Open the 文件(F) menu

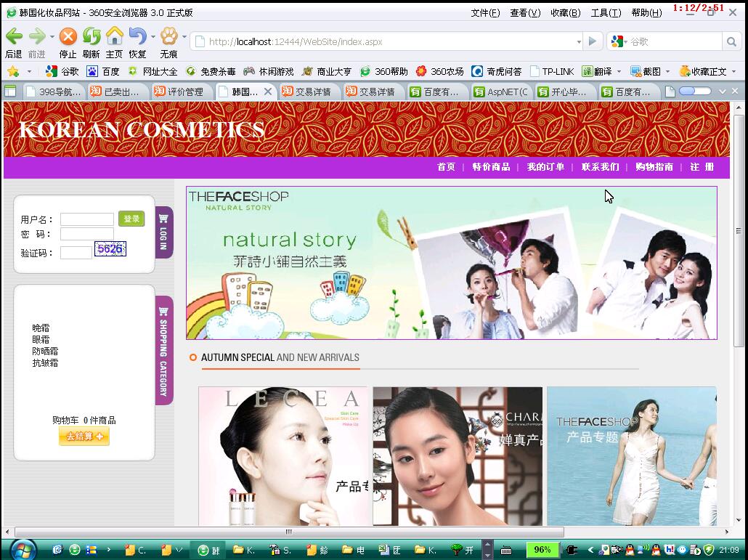point(485,13)
